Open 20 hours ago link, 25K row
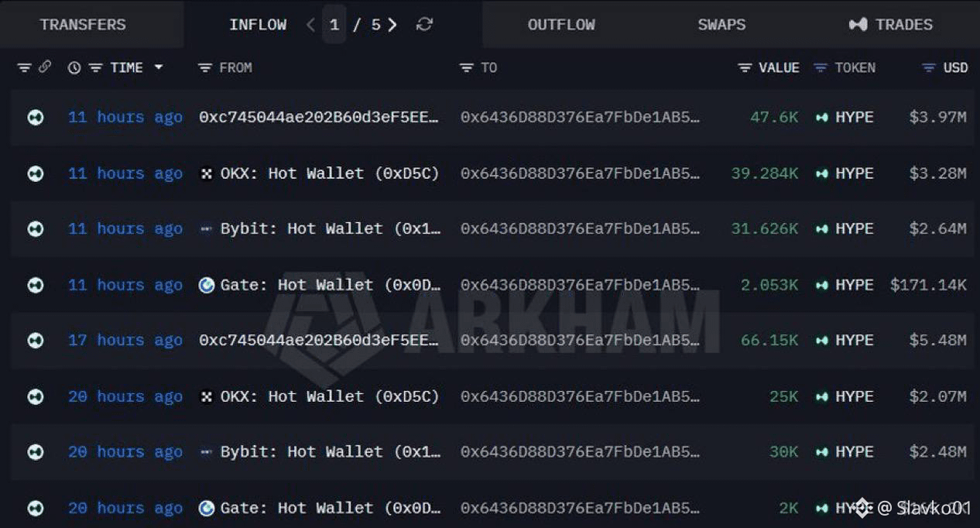This screenshot has height=528, width=980. [x=125, y=396]
